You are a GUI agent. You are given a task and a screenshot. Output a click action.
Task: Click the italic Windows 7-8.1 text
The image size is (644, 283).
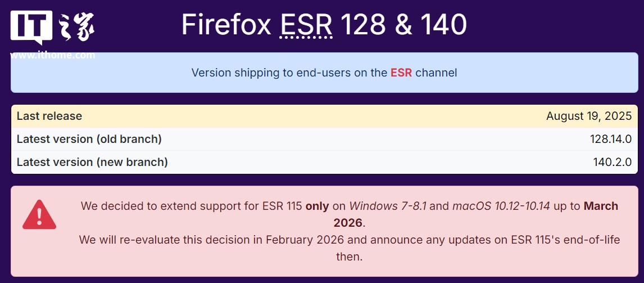pyautogui.click(x=387, y=206)
